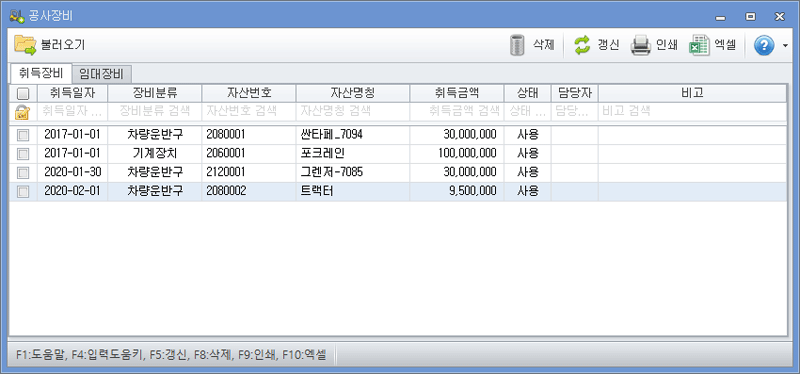This screenshot has width=800, height=374.
Task: Toggle the select-all header checkbox
Action: (23, 93)
